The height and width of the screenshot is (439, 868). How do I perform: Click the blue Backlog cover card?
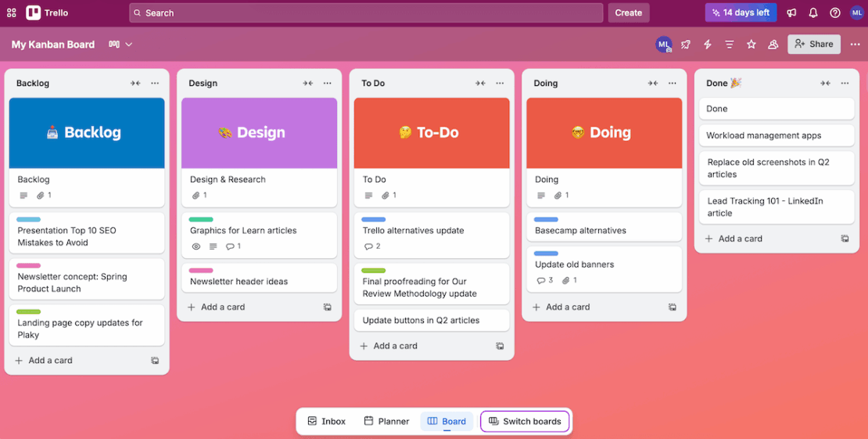tap(87, 133)
